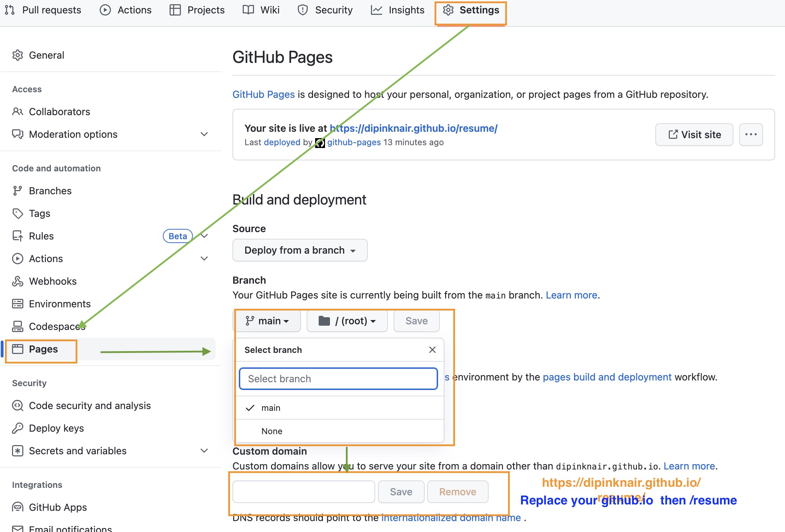Image resolution: width=785 pixels, height=532 pixels.
Task: Click the github-pages avatar icon
Action: point(320,143)
